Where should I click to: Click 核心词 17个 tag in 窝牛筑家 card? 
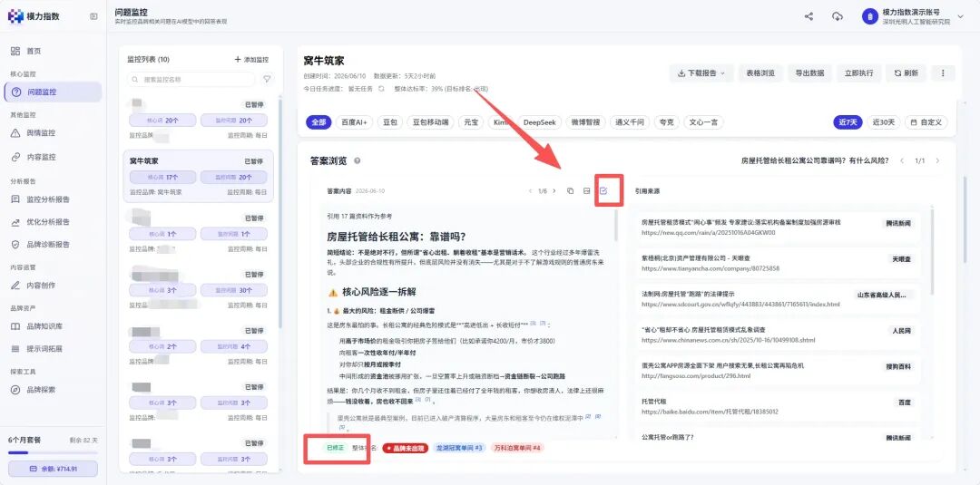pyautogui.click(x=163, y=178)
